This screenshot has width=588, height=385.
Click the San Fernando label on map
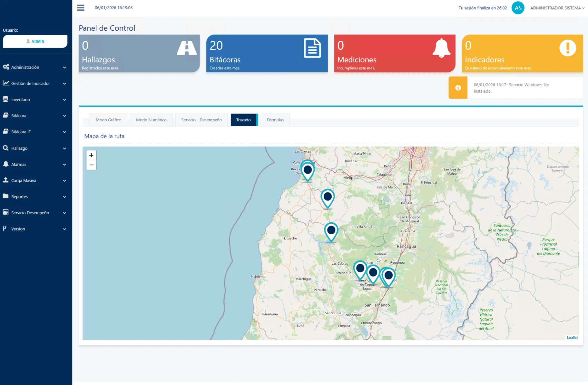tap(377, 305)
